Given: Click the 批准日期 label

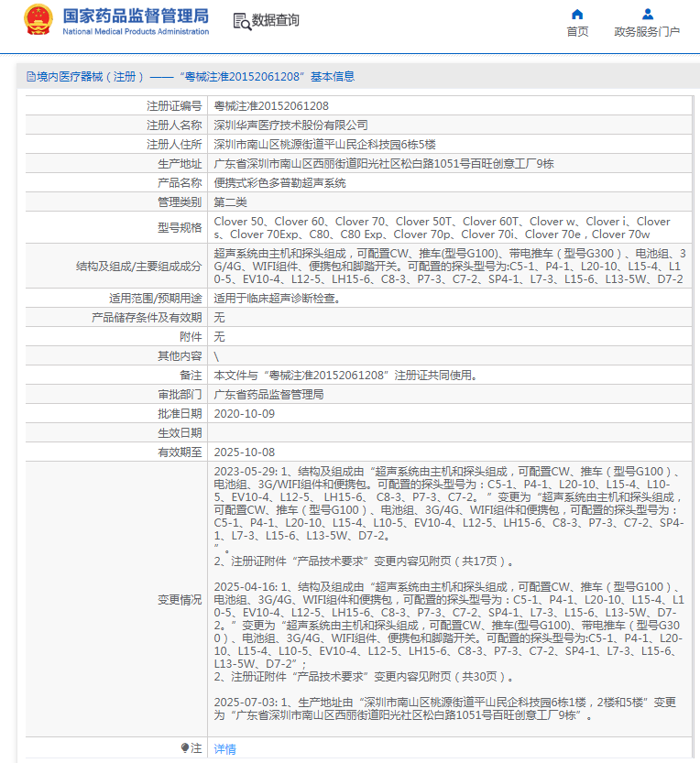Looking at the screenshot, I should 180,414.
